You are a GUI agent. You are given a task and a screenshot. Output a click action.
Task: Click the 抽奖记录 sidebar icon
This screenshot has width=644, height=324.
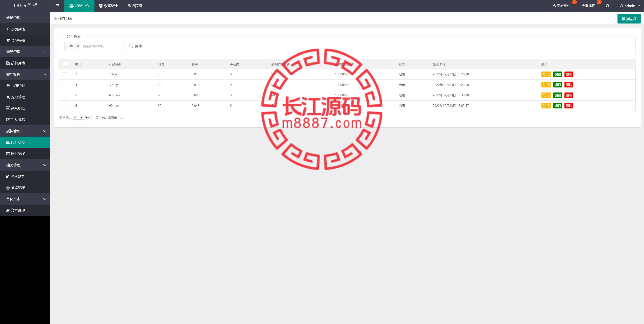pyautogui.click(x=8, y=188)
